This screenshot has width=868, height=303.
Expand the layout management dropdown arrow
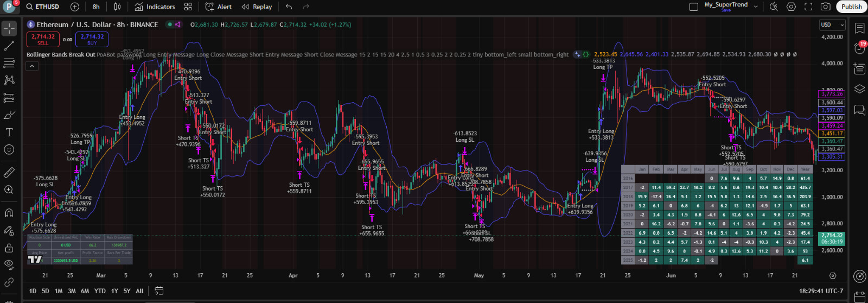[x=756, y=7]
